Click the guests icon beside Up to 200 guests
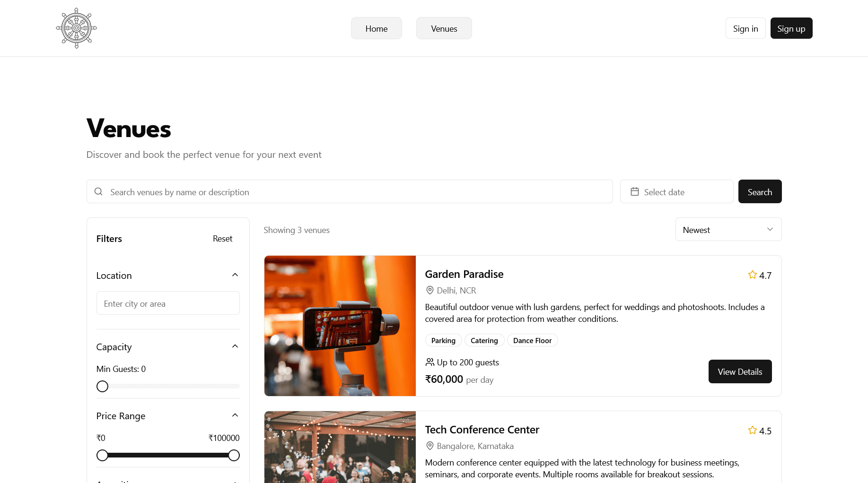 point(430,362)
